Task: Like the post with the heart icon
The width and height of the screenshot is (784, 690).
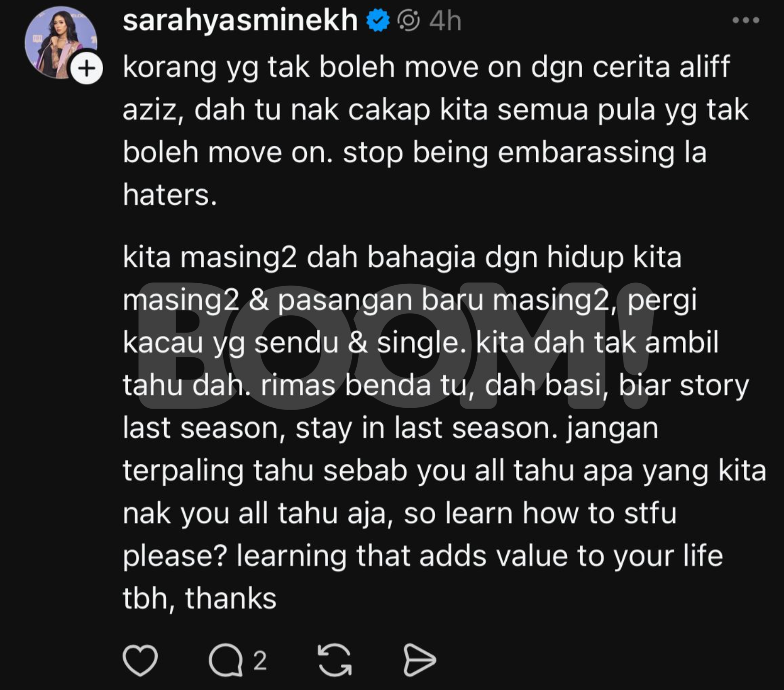Action: tap(140, 660)
